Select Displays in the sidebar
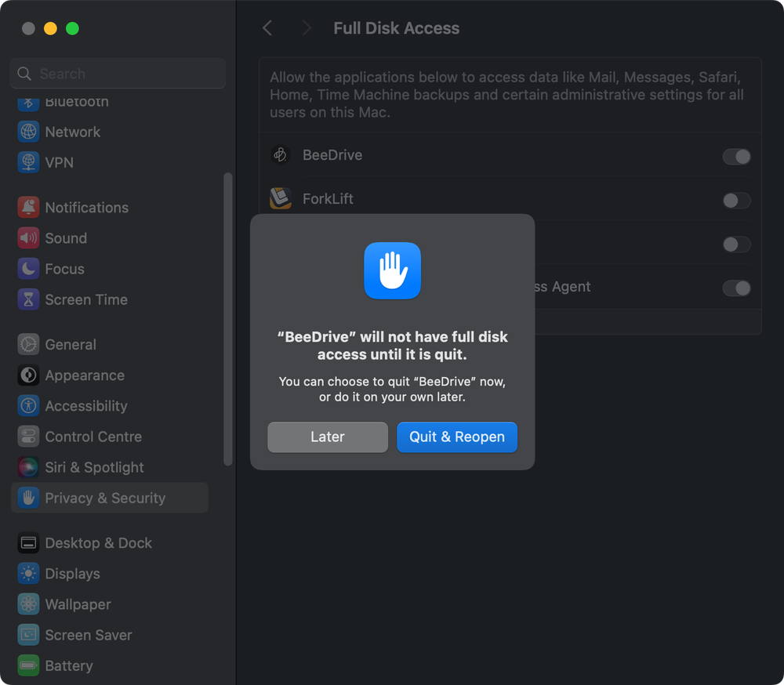 tap(110, 574)
